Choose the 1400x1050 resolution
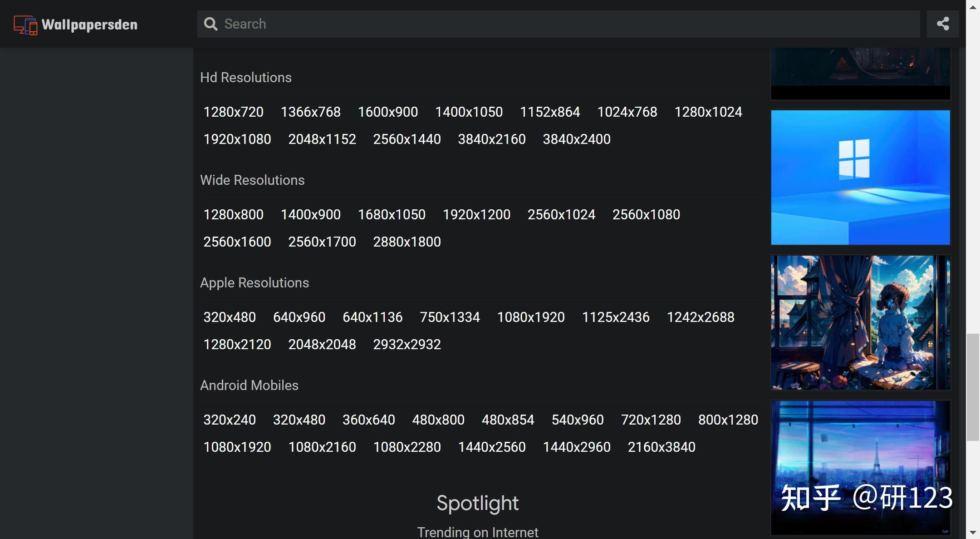Screen dimensions: 980x539 [469, 112]
